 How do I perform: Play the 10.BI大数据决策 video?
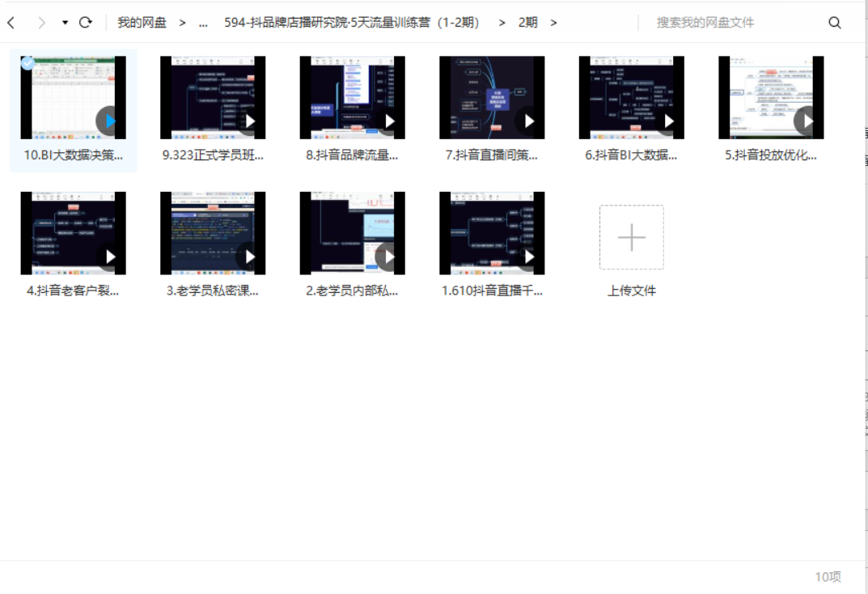click(109, 121)
